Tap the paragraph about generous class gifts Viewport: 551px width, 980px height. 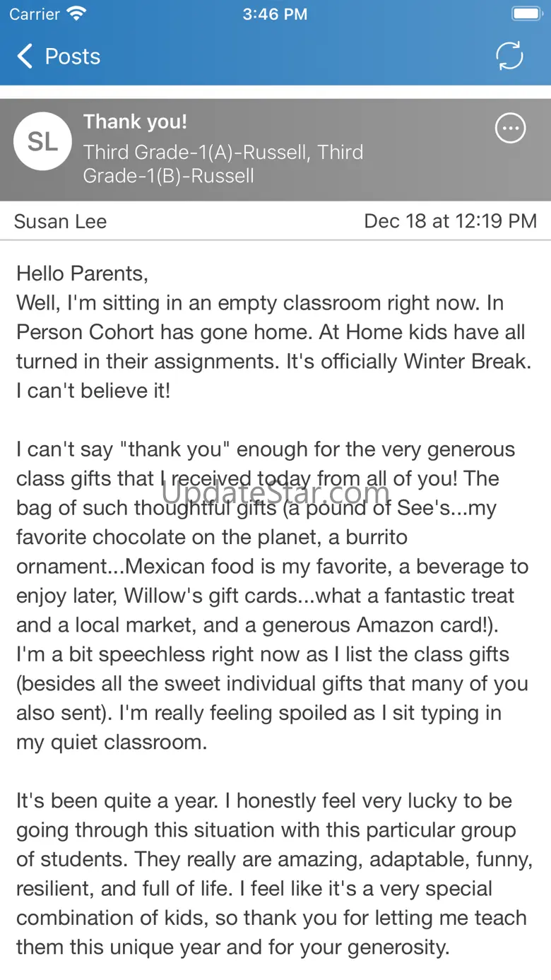pyautogui.click(x=273, y=596)
